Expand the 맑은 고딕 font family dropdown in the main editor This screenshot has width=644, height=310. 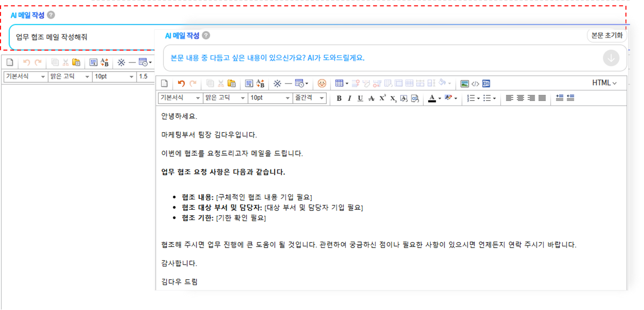click(225, 98)
